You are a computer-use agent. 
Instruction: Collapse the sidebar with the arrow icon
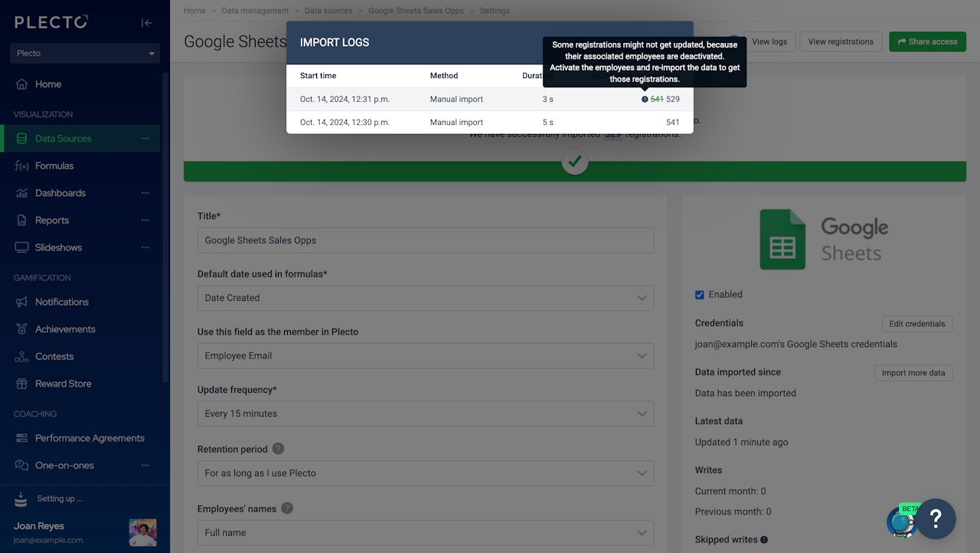[x=147, y=23]
